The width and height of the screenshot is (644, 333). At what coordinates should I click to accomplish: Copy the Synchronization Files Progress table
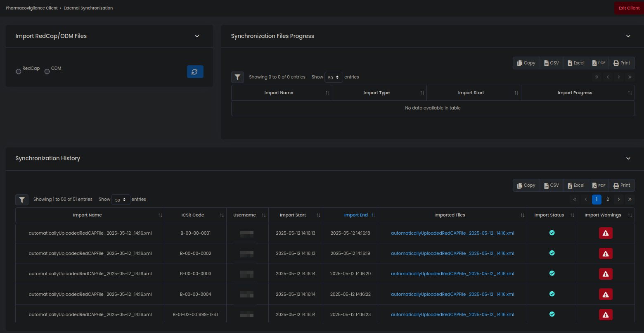(x=526, y=63)
